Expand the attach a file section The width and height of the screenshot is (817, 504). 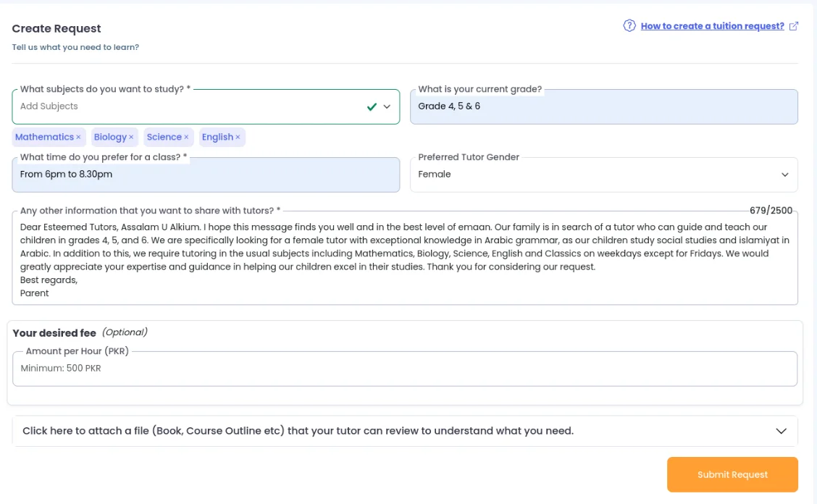(406, 431)
